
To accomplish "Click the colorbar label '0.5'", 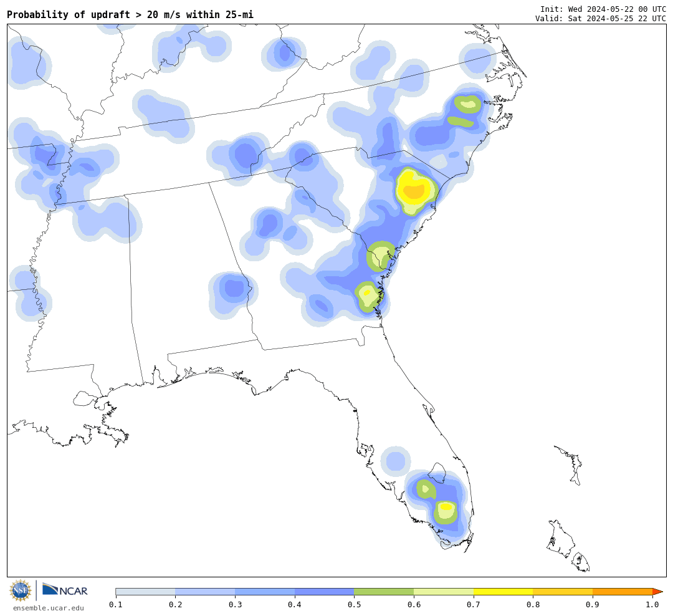I will coord(354,604).
